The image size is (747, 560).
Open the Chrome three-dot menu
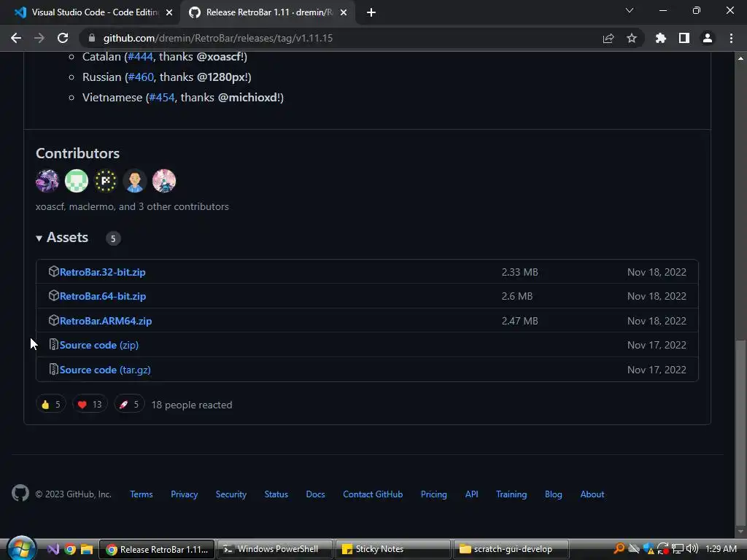point(731,38)
